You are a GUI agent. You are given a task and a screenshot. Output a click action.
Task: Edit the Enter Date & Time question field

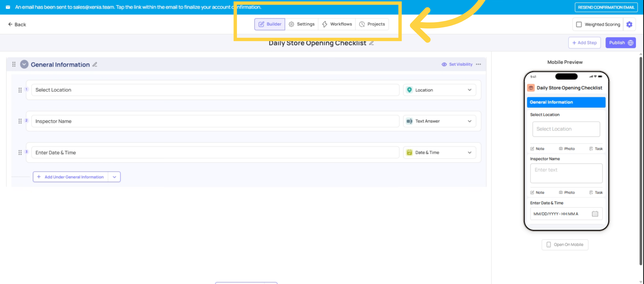tap(215, 152)
